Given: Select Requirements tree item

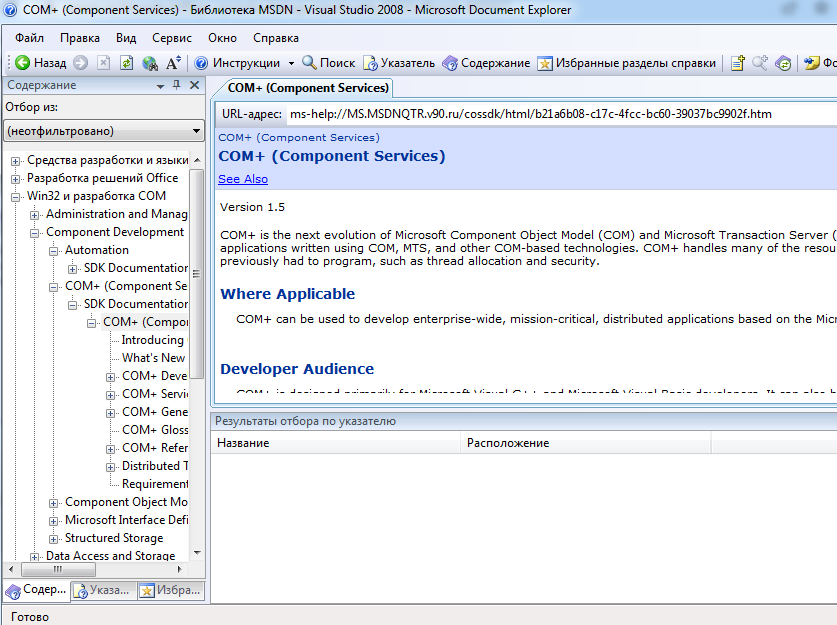Looking at the screenshot, I should click(155, 484).
